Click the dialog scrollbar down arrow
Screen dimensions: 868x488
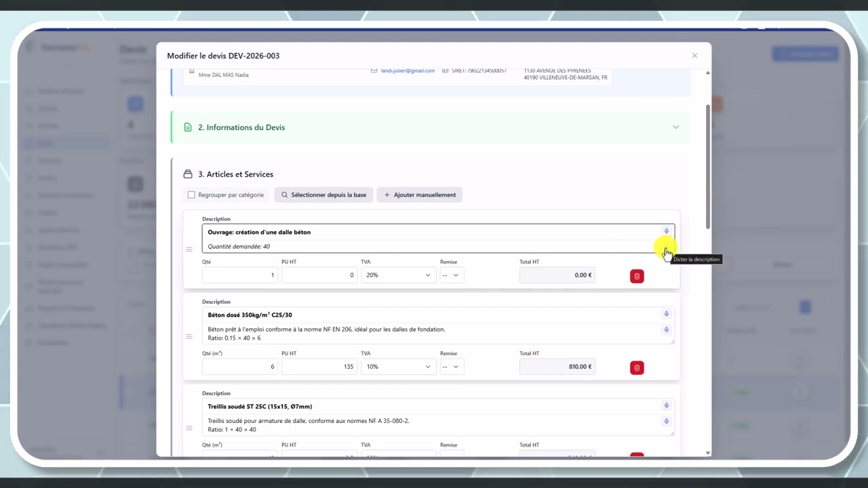pyautogui.click(x=708, y=453)
